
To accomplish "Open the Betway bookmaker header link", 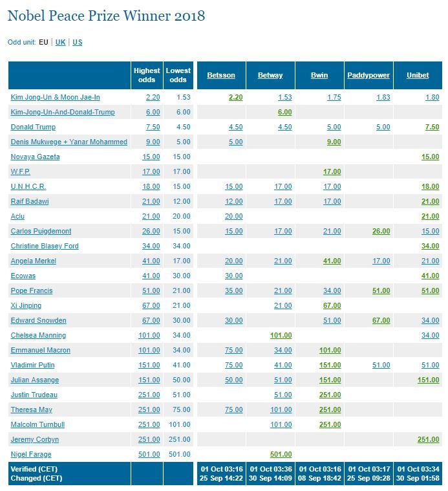I will 270,75.
